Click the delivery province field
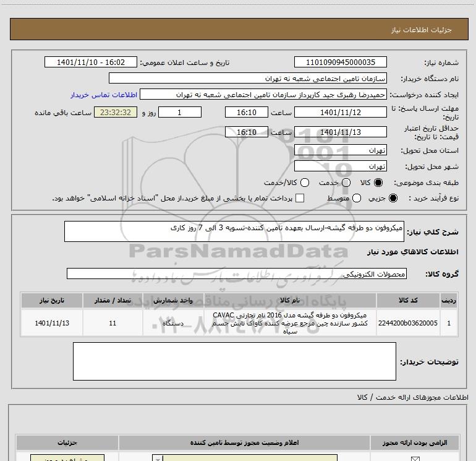 [340, 150]
